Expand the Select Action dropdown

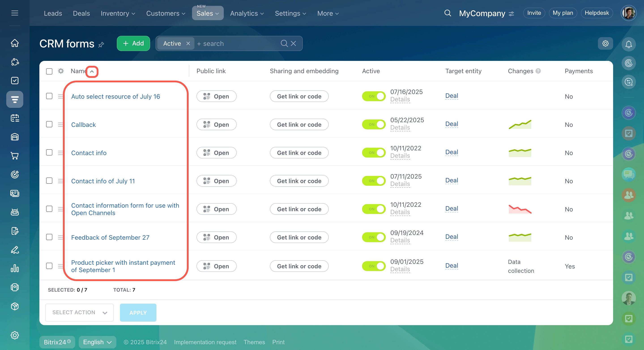pos(79,312)
